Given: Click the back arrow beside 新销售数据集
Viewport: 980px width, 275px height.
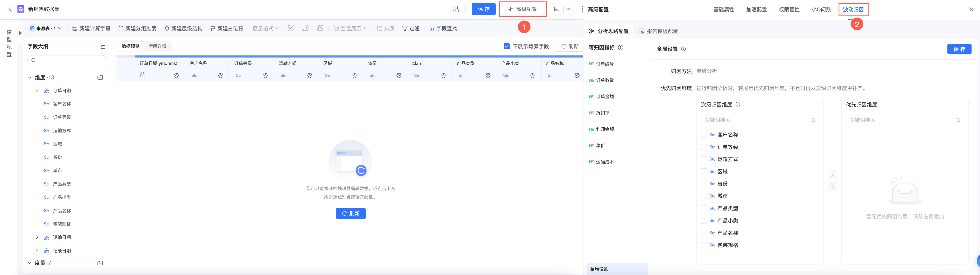Looking at the screenshot, I should 10,9.
